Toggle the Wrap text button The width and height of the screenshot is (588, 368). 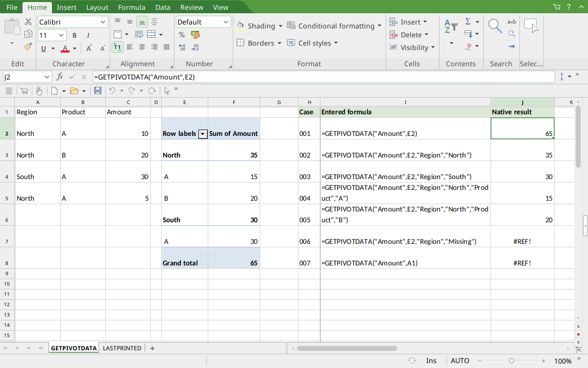click(139, 35)
